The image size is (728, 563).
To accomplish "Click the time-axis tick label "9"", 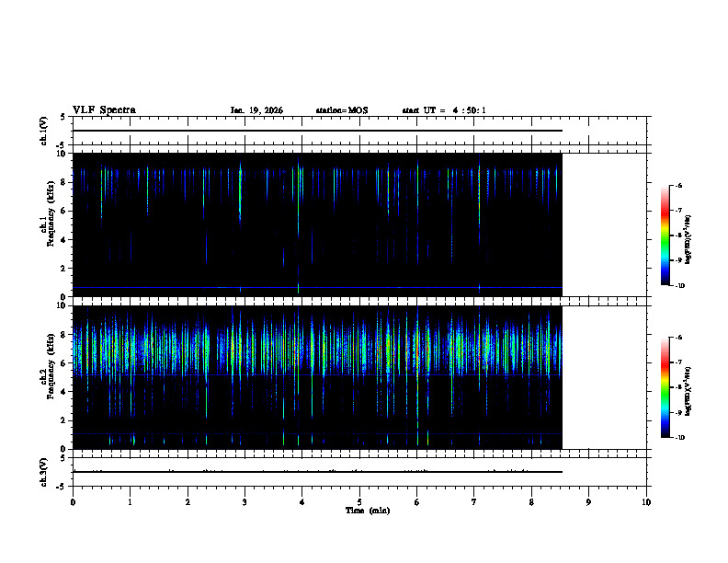I will pos(588,502).
